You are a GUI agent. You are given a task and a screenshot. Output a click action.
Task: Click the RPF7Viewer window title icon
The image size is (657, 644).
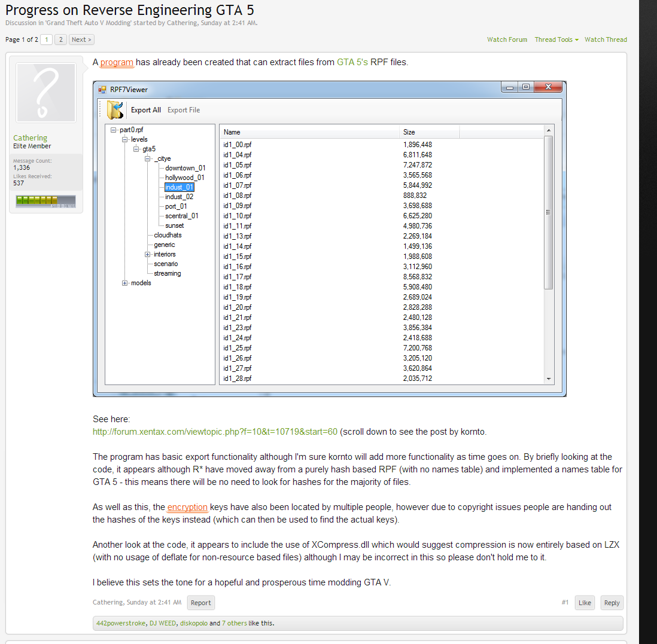tap(102, 90)
